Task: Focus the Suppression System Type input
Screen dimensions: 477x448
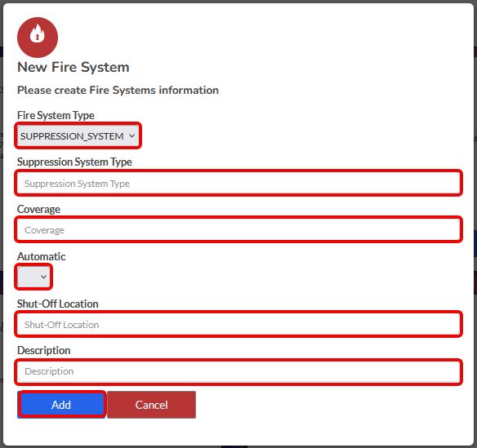Action: point(238,183)
